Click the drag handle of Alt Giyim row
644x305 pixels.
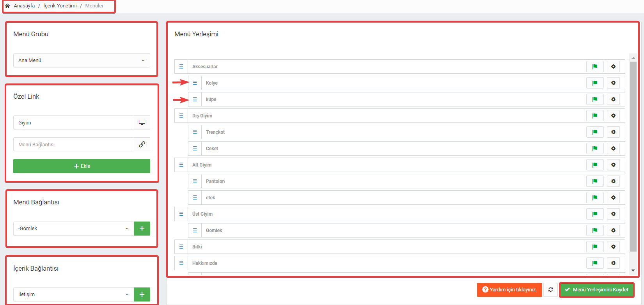[181, 165]
